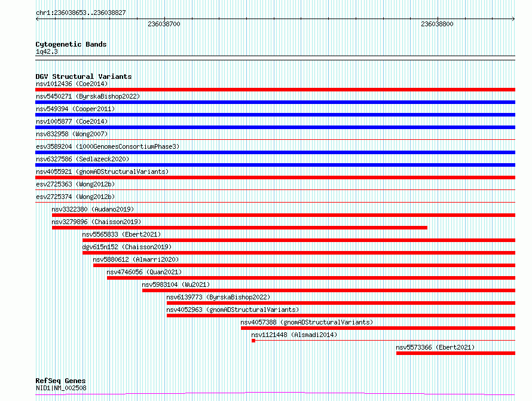Click the red bar under nsv3322380 (Audano2019)
532x401 pixels.
click(x=284, y=215)
